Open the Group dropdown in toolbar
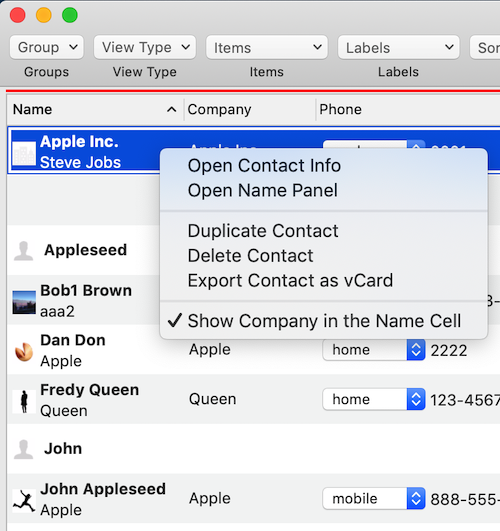 (47, 47)
